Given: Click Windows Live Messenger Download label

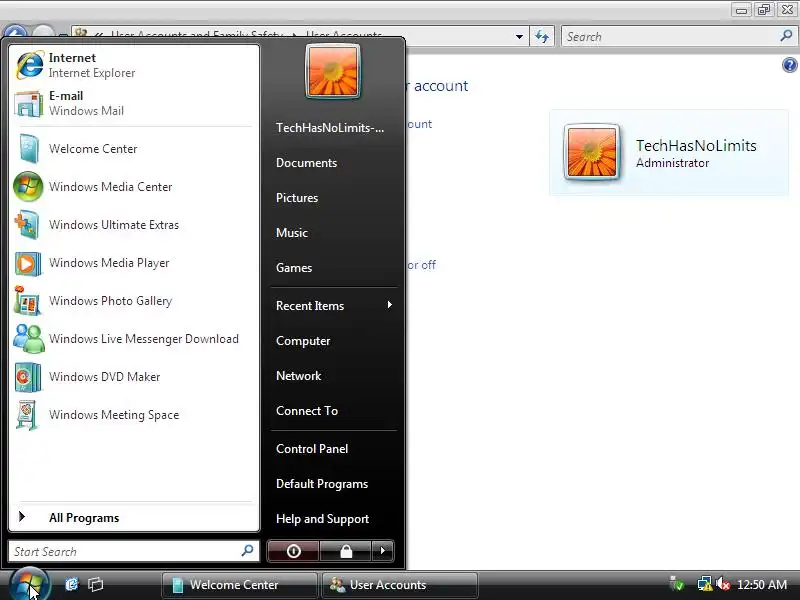Looking at the screenshot, I should tap(144, 339).
